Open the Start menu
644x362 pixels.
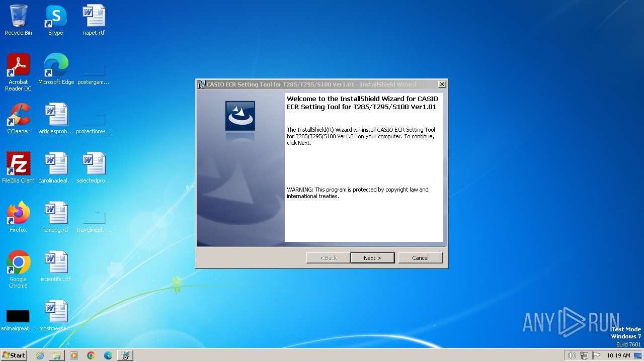pyautogui.click(x=14, y=355)
